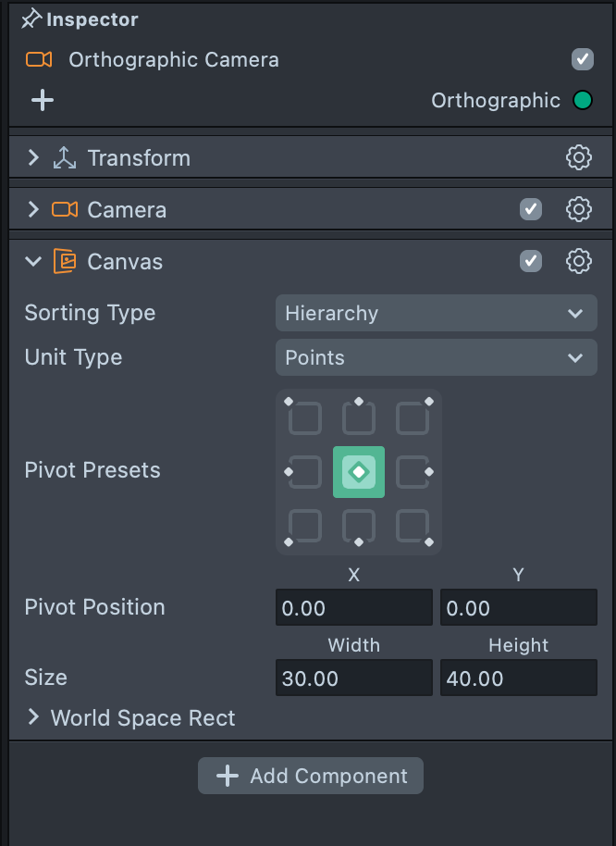This screenshot has width=616, height=846.
Task: Open the Unit Type dropdown
Action: coord(436,357)
